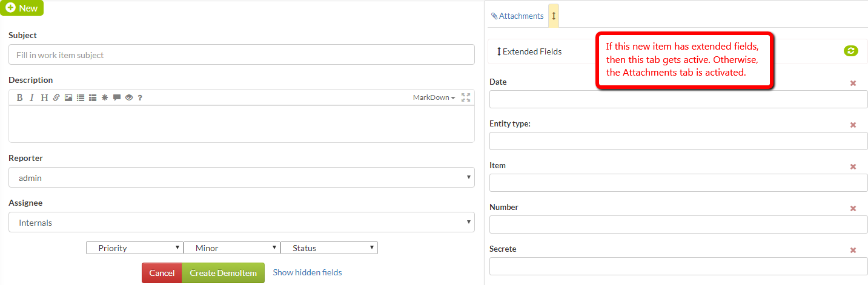Insert an image into the description
868x285 pixels.
pos(68,97)
